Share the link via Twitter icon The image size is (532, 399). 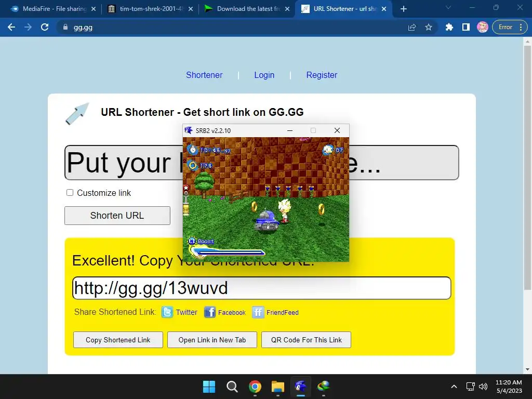tap(167, 312)
